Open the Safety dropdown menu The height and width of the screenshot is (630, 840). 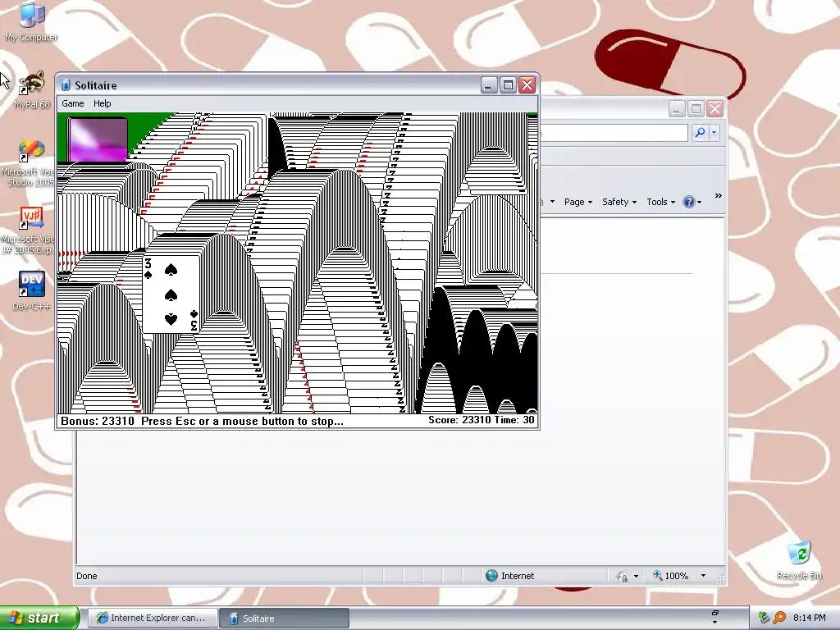click(619, 202)
